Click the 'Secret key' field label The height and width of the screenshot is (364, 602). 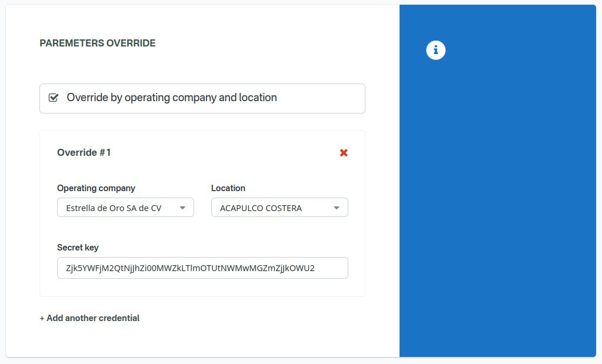(x=78, y=248)
